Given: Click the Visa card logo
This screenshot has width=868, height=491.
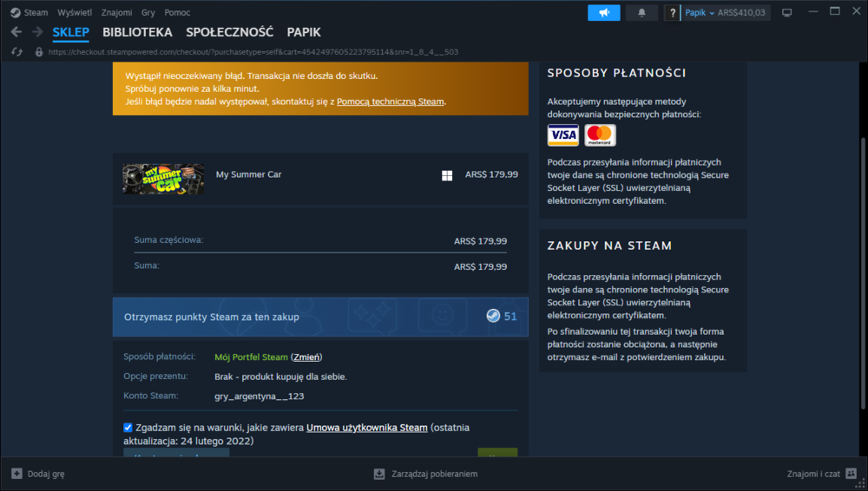Looking at the screenshot, I should (563, 135).
